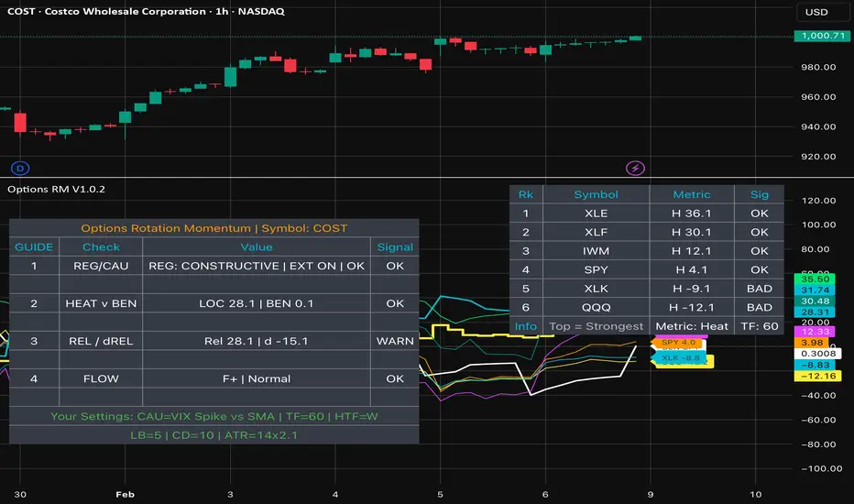Open the USD currency selector

pyautogui.click(x=822, y=12)
